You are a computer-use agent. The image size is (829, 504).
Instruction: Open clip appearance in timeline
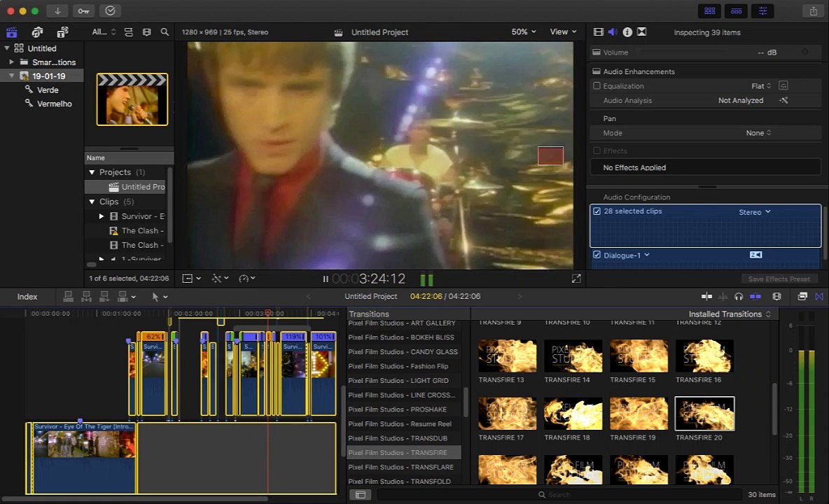(x=776, y=296)
